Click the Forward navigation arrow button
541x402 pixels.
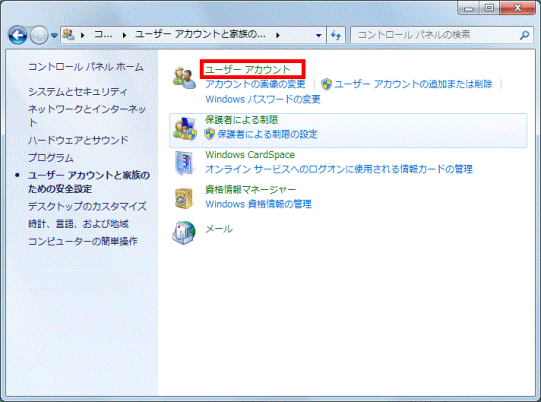[39, 35]
